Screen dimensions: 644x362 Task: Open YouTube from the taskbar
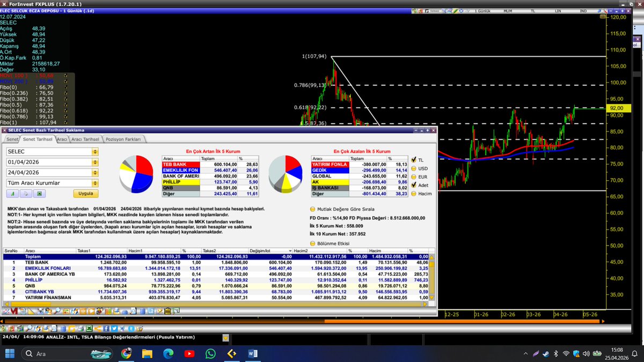coord(189,353)
